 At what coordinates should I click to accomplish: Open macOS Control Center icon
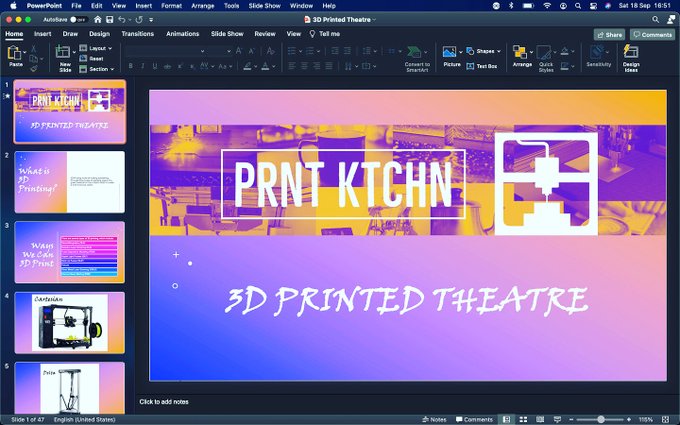pos(593,6)
